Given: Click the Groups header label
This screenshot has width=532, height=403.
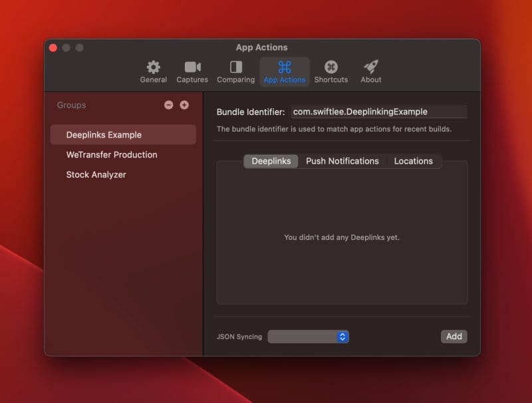Looking at the screenshot, I should [x=70, y=105].
